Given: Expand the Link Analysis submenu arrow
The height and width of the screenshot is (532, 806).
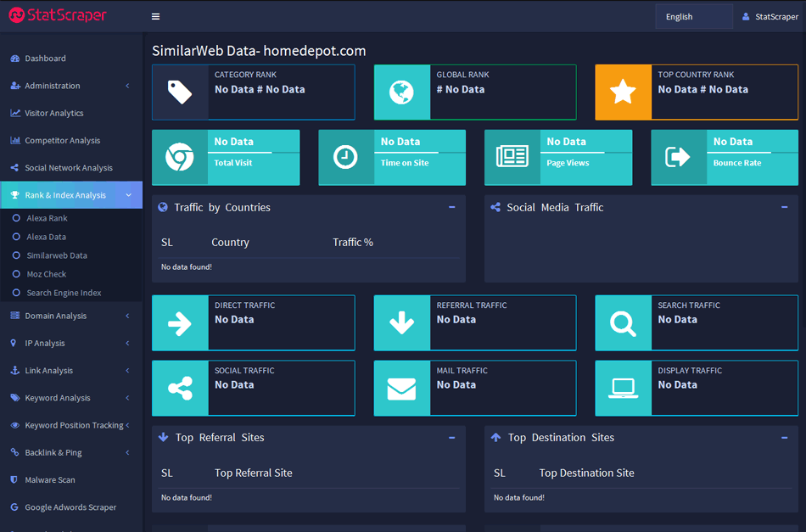Looking at the screenshot, I should pos(127,371).
